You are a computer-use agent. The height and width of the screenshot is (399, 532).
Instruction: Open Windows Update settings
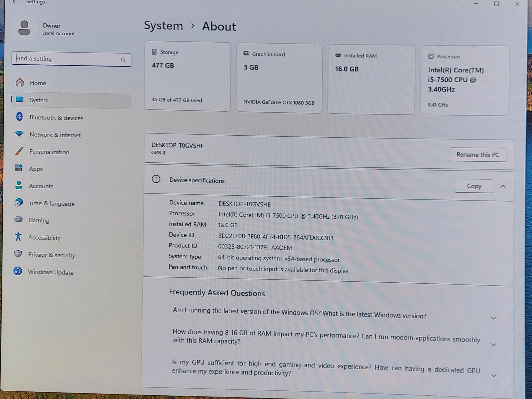(51, 272)
